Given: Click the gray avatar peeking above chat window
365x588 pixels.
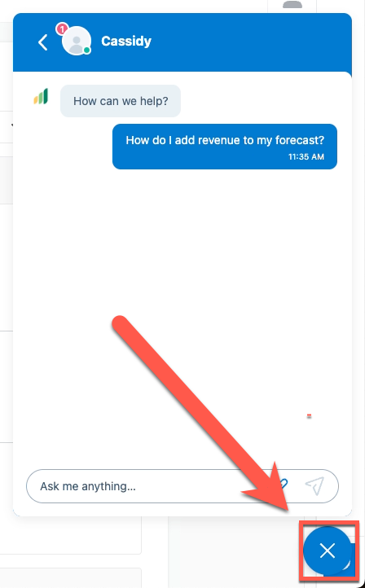Looking at the screenshot, I should [x=292, y=5].
